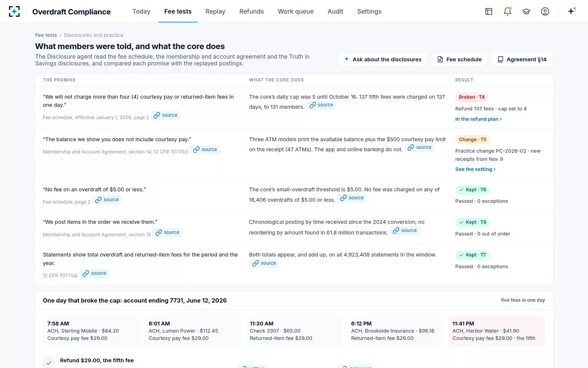Click Ask about the disclosures button

coord(382,59)
